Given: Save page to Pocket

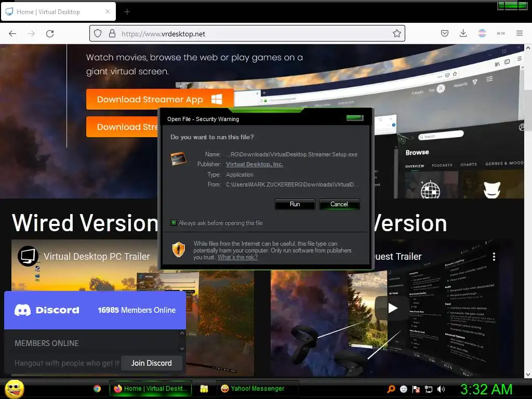Looking at the screenshot, I should (445, 33).
